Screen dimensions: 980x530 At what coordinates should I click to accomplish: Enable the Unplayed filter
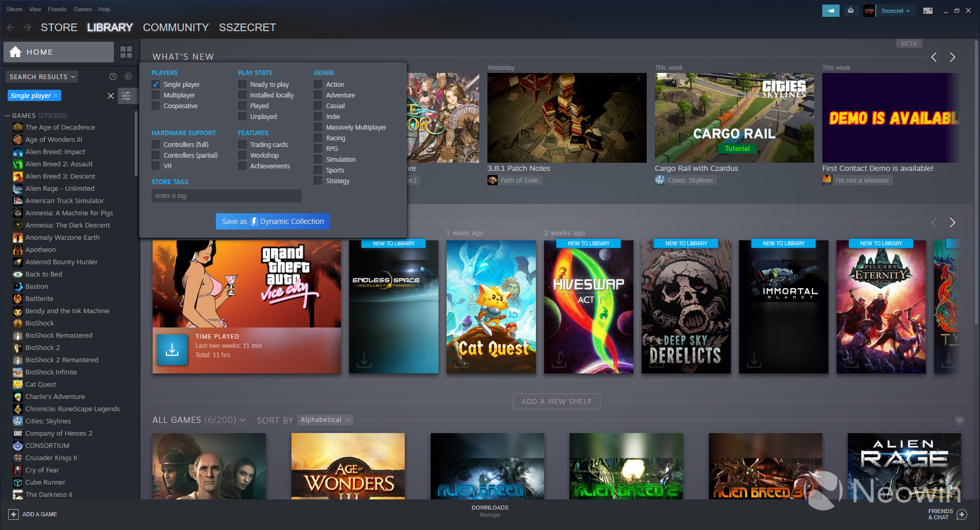point(242,116)
